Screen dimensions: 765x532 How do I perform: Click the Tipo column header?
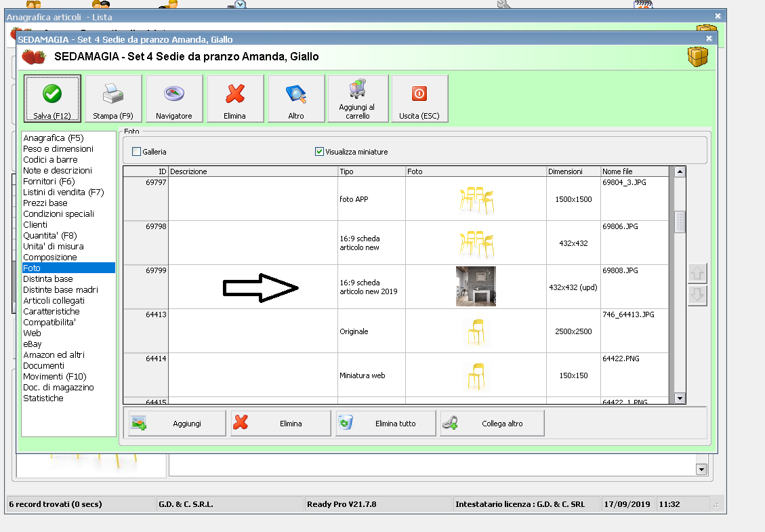click(x=372, y=171)
